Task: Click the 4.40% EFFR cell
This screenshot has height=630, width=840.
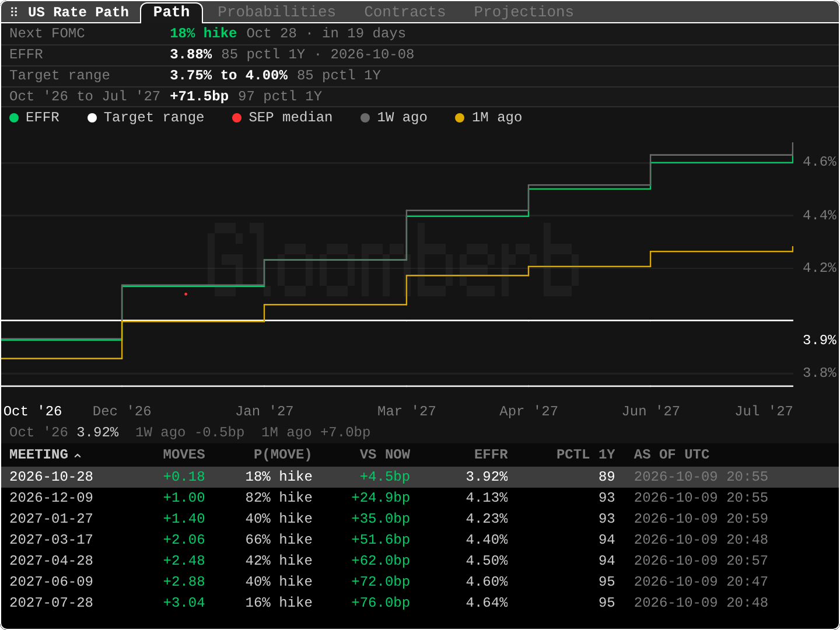Action: click(487, 540)
